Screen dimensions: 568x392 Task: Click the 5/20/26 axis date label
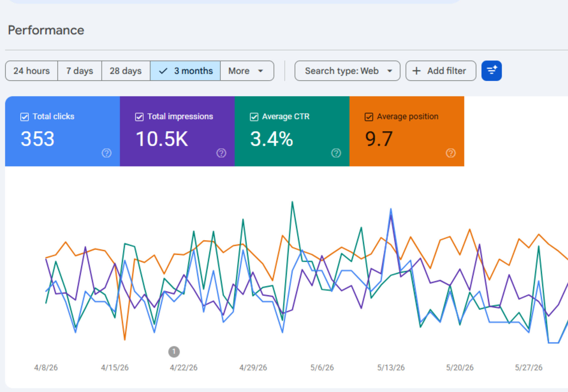460,368
